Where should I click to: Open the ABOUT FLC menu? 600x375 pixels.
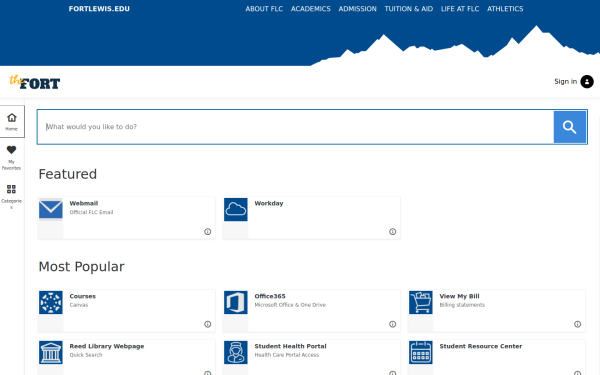point(264,9)
